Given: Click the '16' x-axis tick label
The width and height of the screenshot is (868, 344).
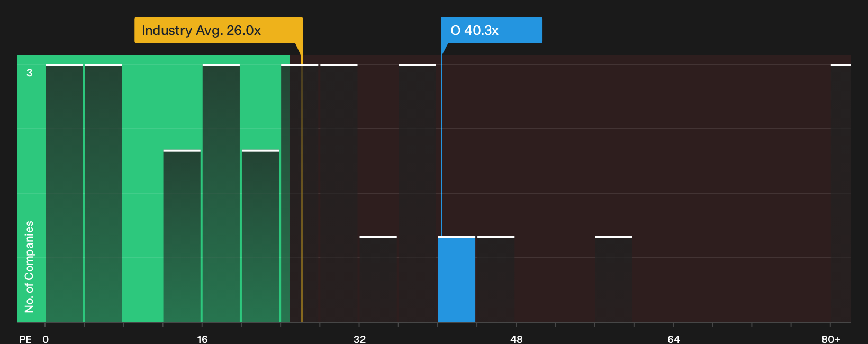Looking at the screenshot, I should 202,339.
